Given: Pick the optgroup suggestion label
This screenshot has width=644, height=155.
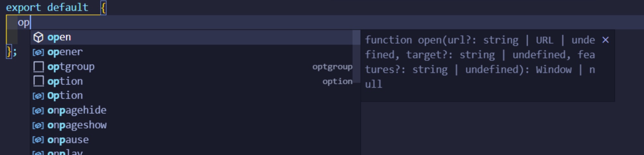Looking at the screenshot, I should (71, 67).
